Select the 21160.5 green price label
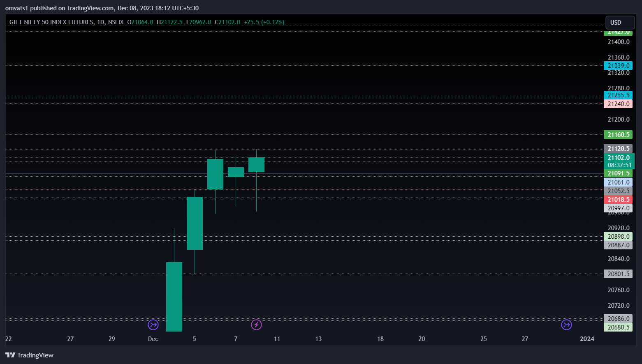The height and width of the screenshot is (364, 642). click(618, 135)
